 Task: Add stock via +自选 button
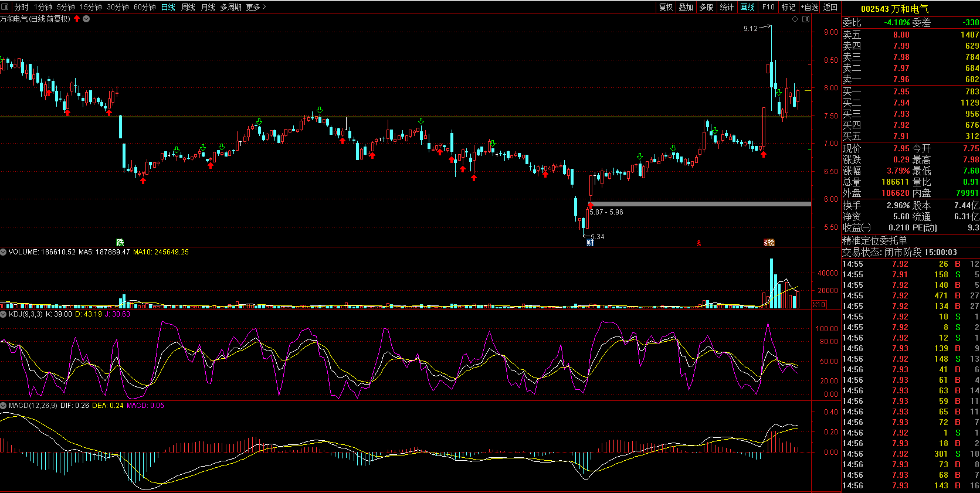click(x=810, y=7)
